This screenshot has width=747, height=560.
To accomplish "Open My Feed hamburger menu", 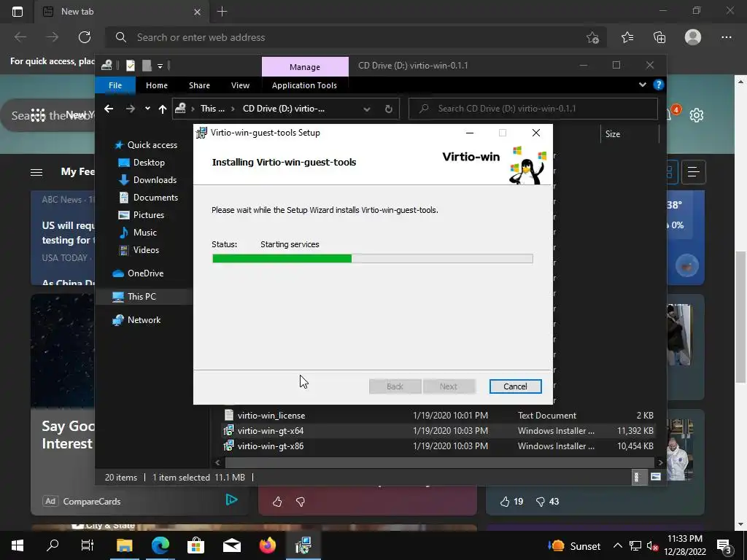I will click(x=36, y=172).
